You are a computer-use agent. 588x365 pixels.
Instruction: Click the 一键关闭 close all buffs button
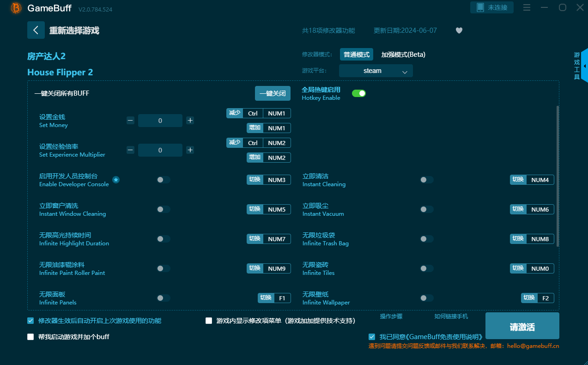click(x=273, y=93)
